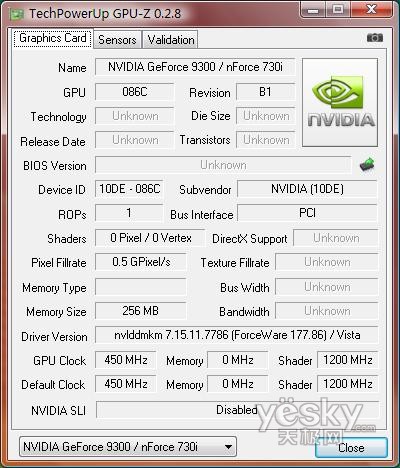Minimize the GPU-Z window
400x468 pixels.
tap(313, 9)
